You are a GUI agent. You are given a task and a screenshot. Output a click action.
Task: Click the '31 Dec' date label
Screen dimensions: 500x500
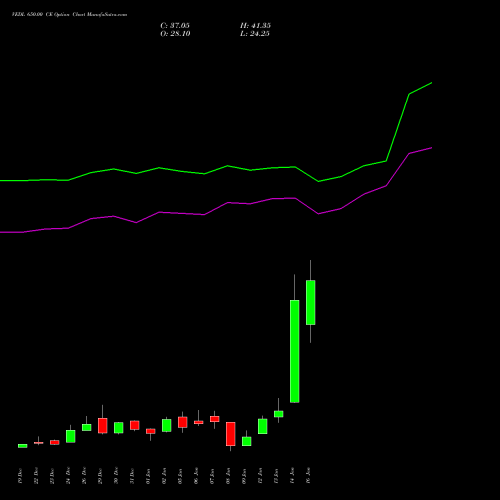pos(132,476)
